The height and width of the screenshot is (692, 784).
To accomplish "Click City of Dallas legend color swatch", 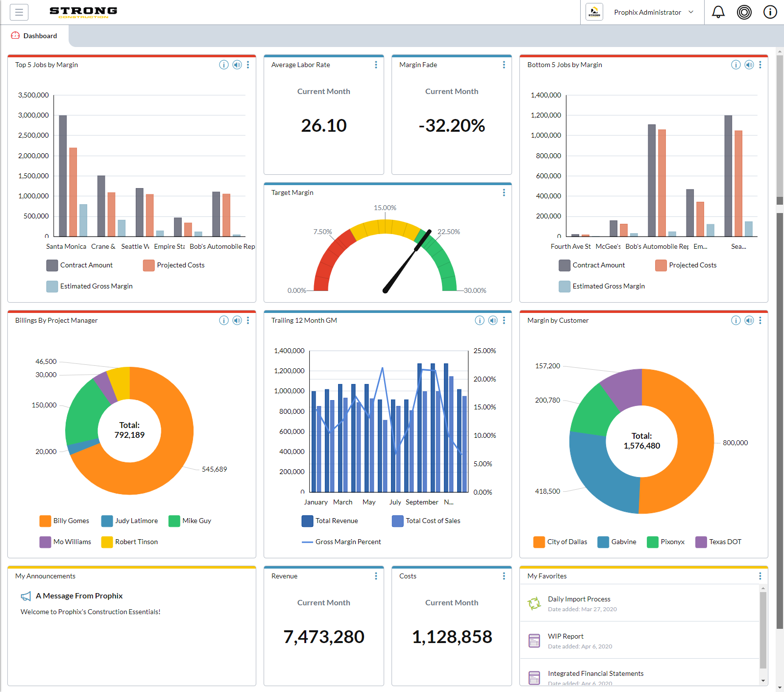I will pos(539,542).
